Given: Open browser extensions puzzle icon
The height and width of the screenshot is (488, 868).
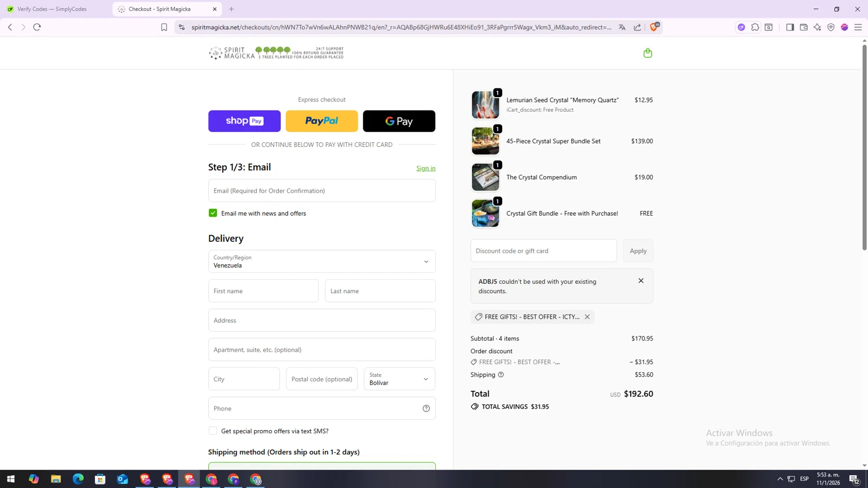Looking at the screenshot, I should [755, 27].
